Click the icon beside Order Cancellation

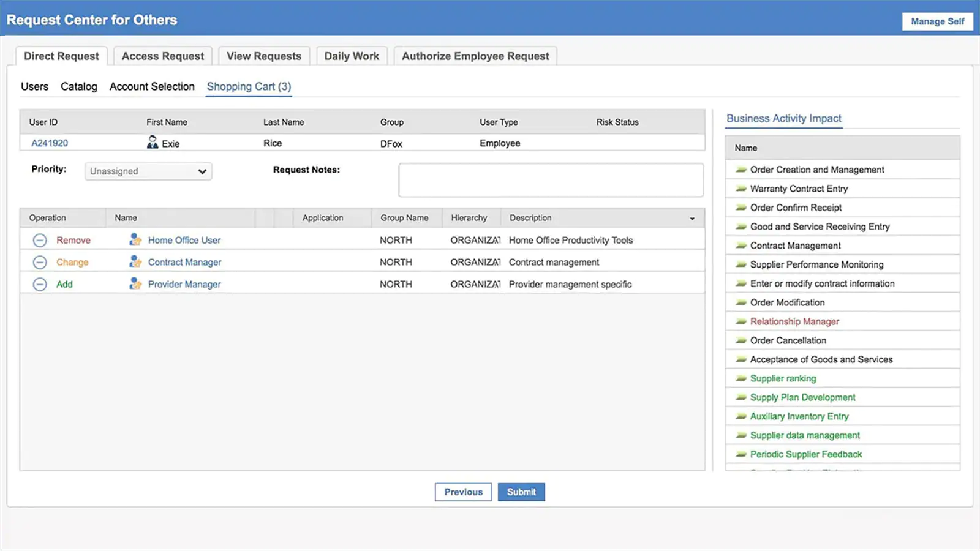click(x=741, y=340)
